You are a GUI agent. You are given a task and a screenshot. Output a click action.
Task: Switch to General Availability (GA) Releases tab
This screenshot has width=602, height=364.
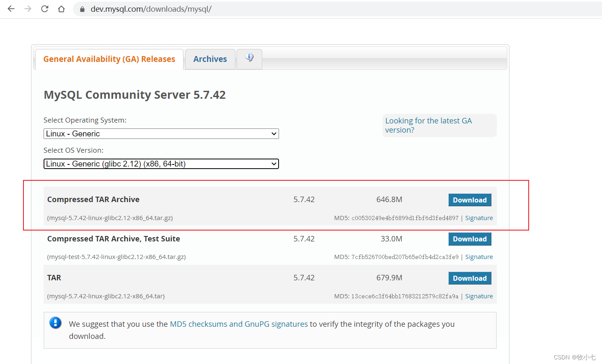(109, 59)
